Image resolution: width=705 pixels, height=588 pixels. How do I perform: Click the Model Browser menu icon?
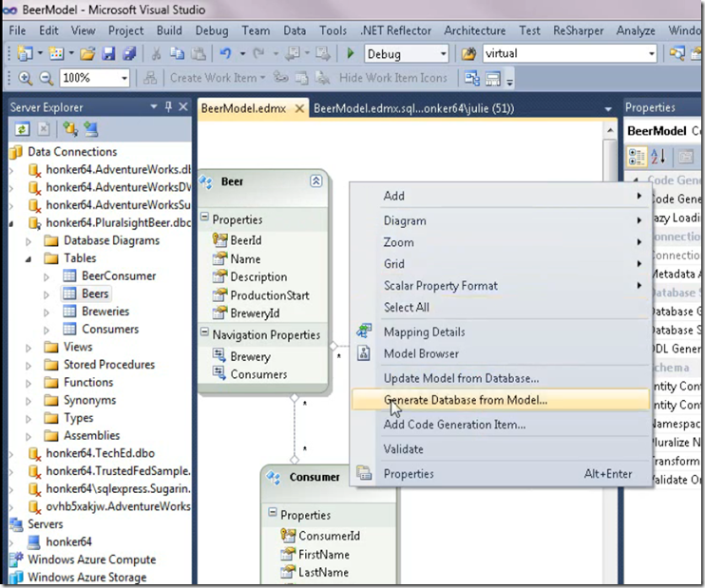pos(363,353)
